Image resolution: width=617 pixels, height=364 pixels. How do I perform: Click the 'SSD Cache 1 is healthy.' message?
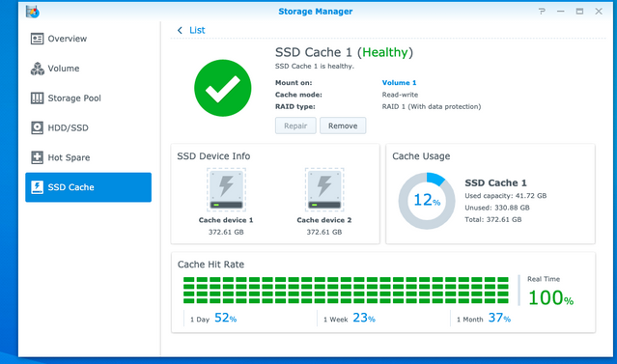pos(315,66)
